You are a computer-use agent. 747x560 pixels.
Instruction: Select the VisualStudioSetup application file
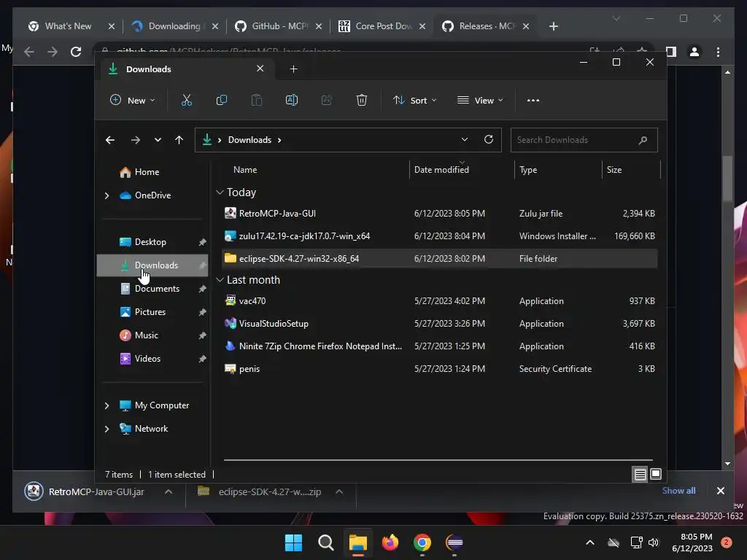point(439,324)
